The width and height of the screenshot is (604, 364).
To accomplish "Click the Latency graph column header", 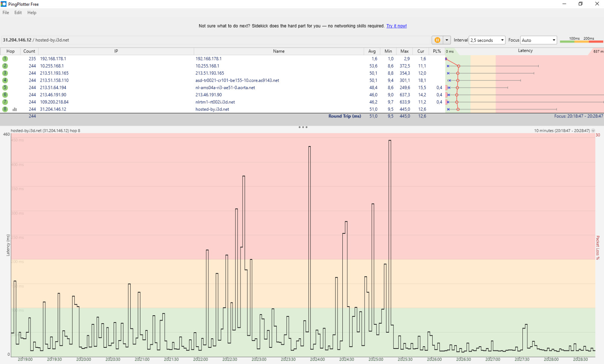I will tap(525, 51).
